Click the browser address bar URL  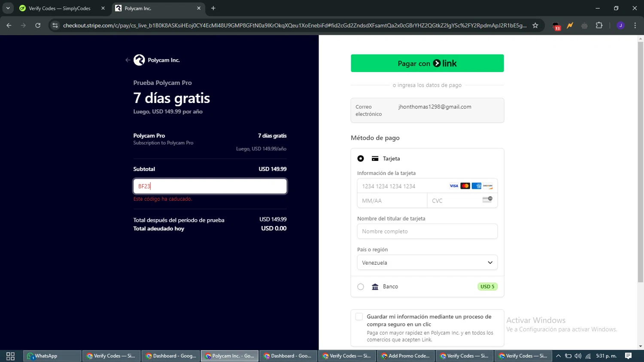coord(295,25)
